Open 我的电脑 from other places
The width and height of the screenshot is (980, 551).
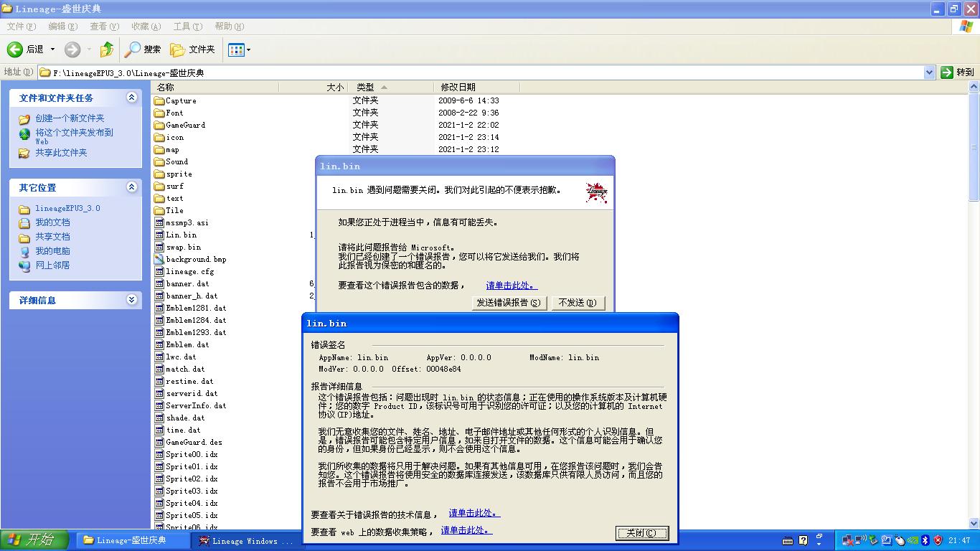tap(52, 251)
